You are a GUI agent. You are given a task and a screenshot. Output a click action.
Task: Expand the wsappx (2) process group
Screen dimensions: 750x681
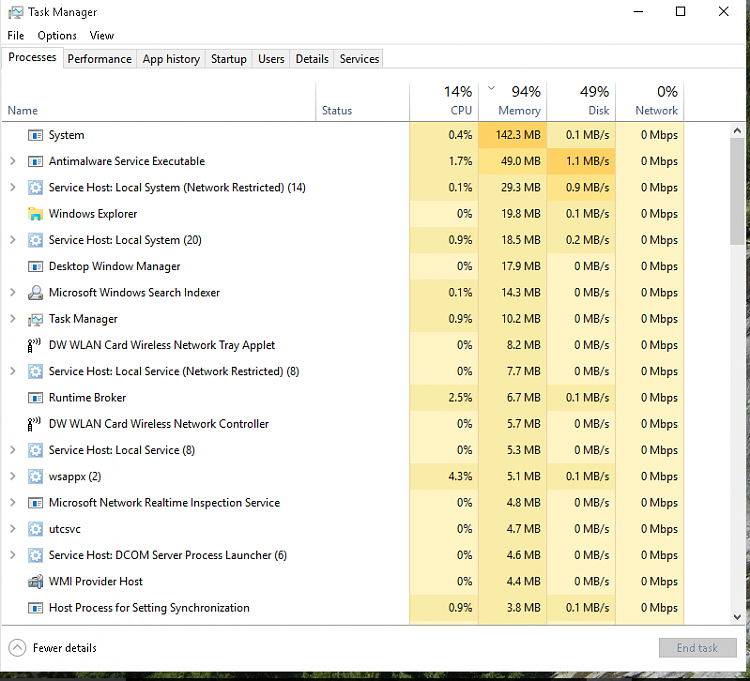point(13,476)
